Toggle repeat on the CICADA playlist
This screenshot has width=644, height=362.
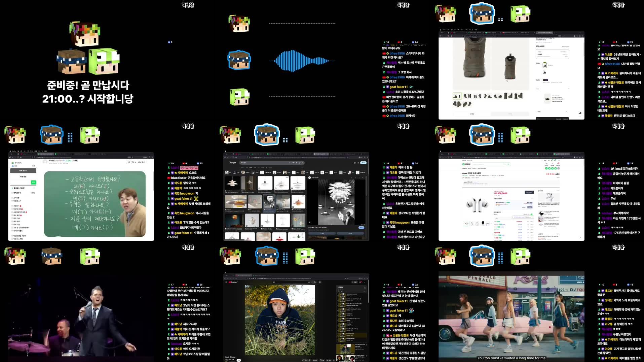tap(339, 291)
